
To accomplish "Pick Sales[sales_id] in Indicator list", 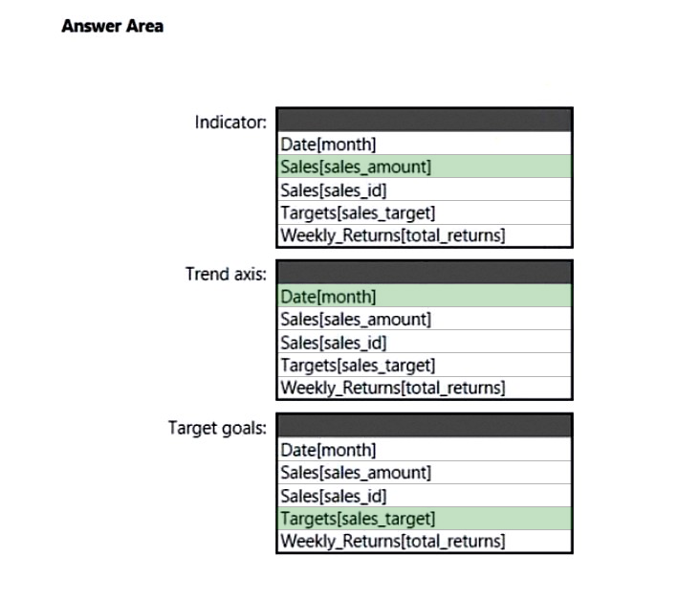I will (424, 190).
